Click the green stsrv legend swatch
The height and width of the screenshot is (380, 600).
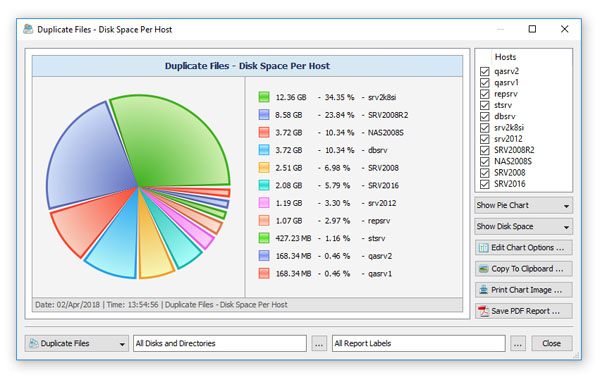point(264,238)
